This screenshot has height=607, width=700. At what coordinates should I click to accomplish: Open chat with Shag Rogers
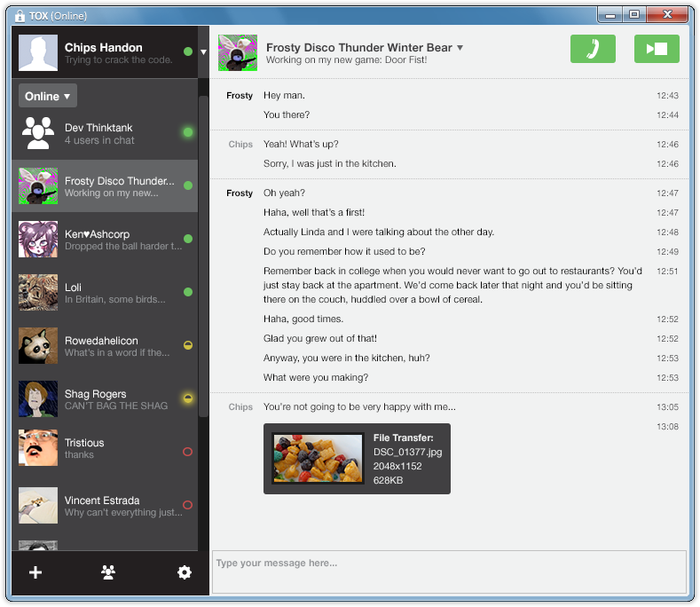pyautogui.click(x=105, y=398)
